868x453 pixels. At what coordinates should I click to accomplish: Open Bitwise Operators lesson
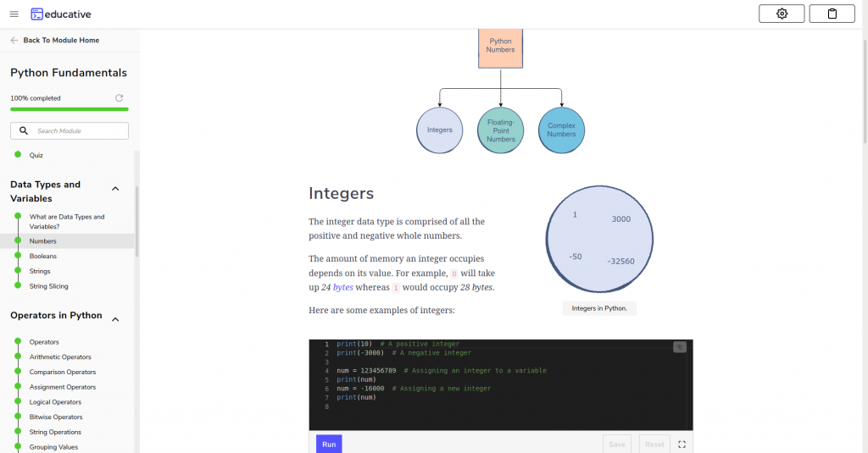pyautogui.click(x=56, y=417)
